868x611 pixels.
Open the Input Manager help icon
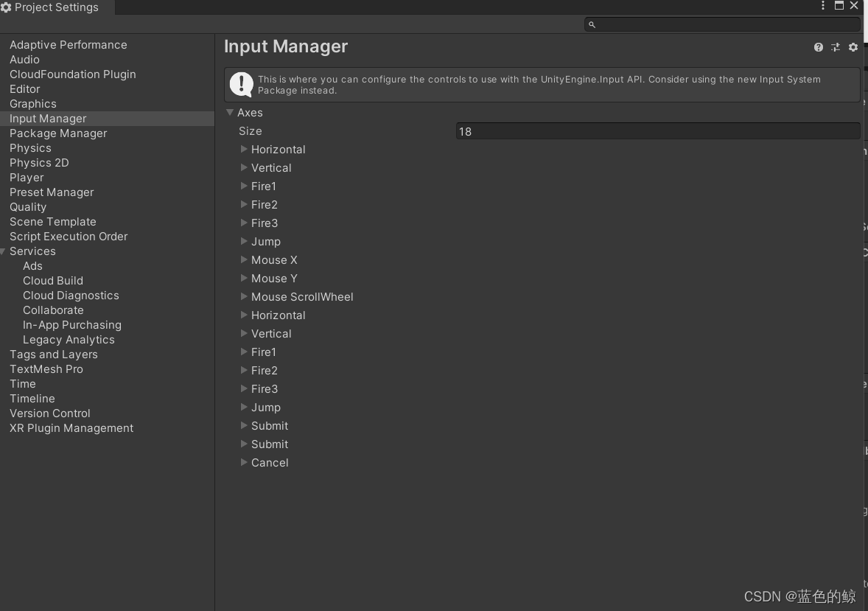[818, 46]
